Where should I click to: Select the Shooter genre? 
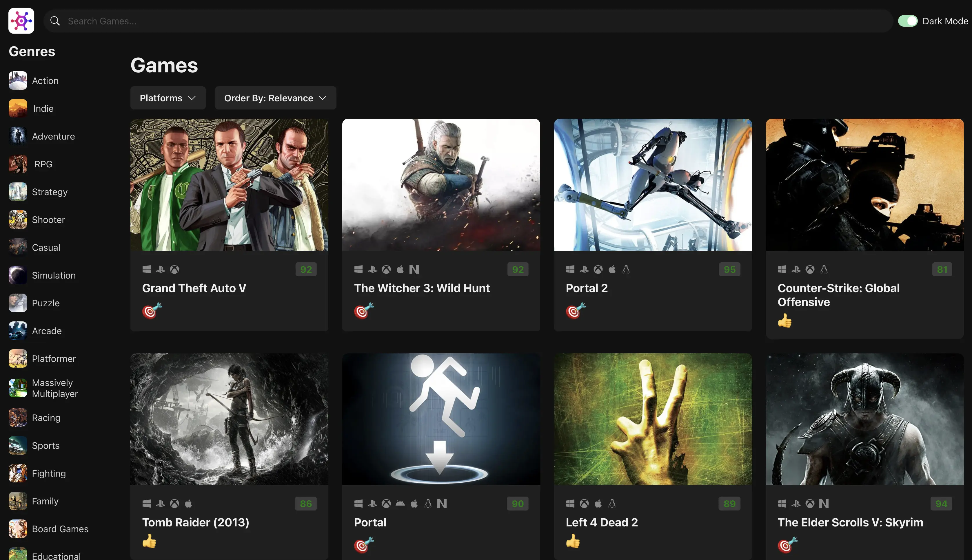(48, 219)
